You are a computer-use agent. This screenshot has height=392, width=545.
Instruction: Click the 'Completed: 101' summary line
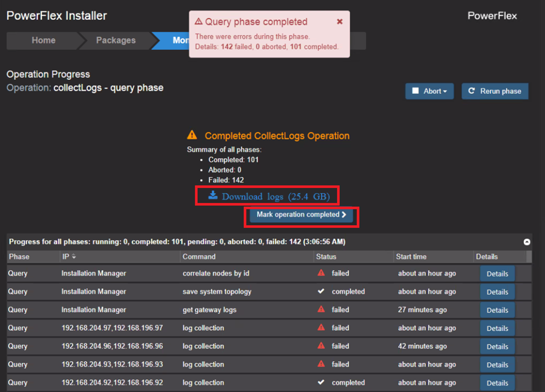(x=233, y=160)
